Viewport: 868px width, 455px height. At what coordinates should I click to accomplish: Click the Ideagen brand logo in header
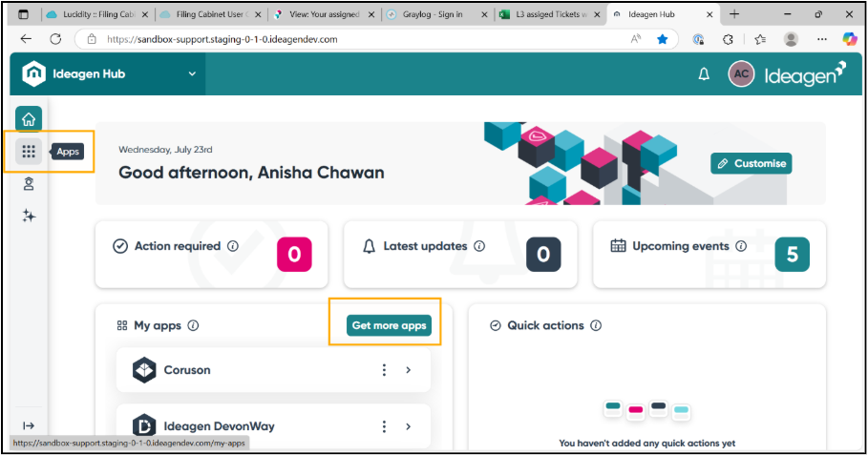pyautogui.click(x=805, y=74)
